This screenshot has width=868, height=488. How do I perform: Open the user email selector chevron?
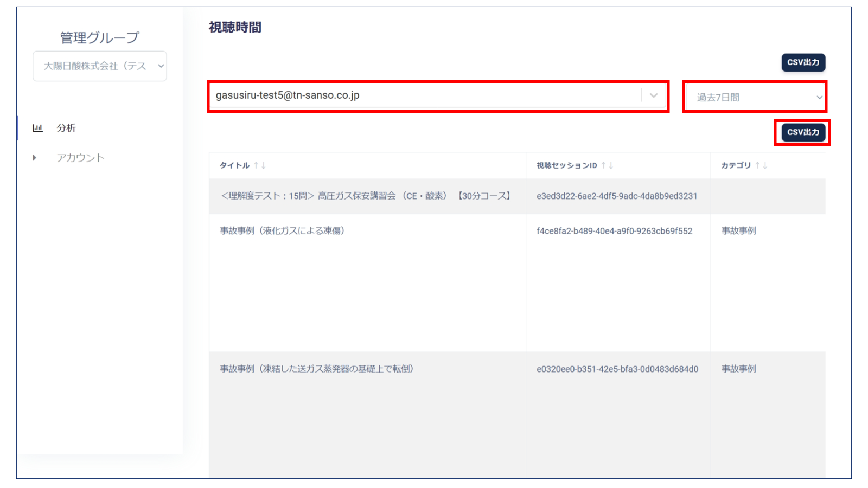654,95
